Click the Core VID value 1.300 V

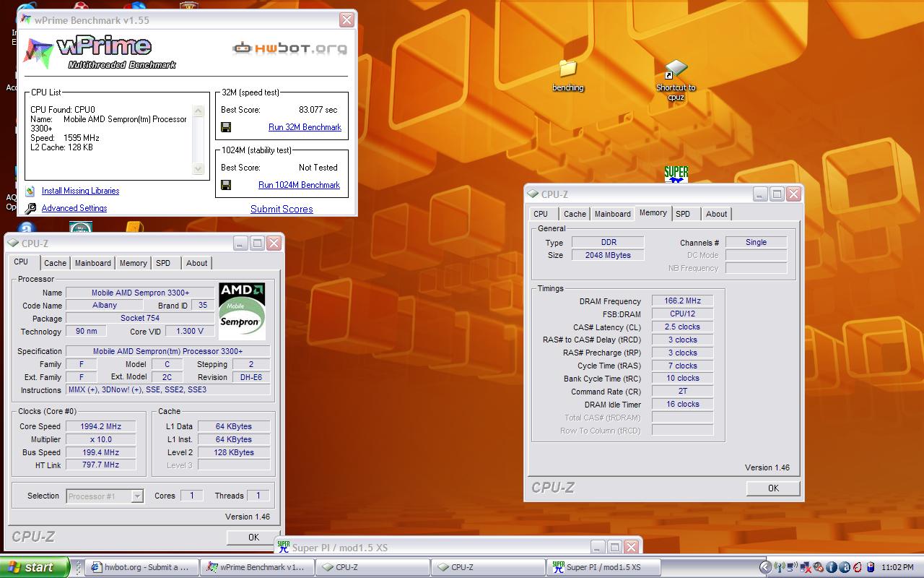pos(190,332)
